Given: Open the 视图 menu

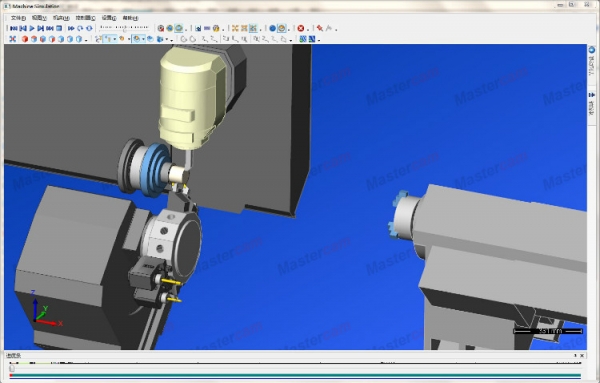Looking at the screenshot, I should click(39, 18).
